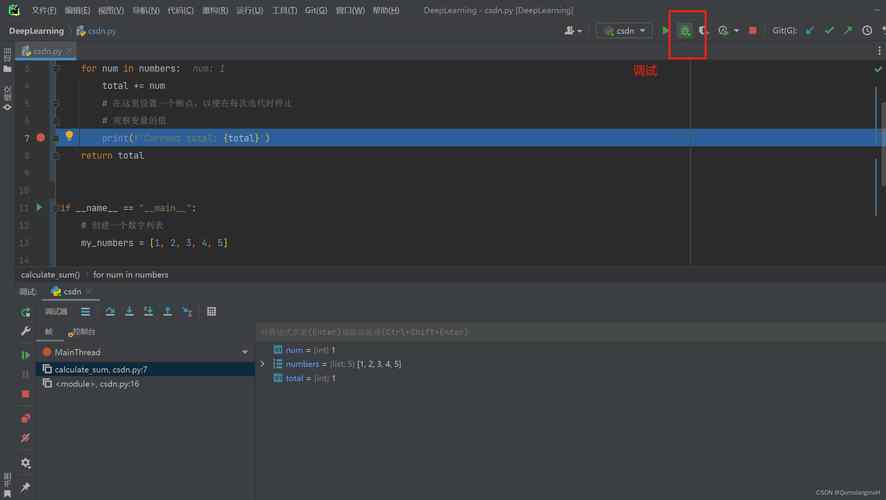Resume program in debug side panel
The image size is (886, 500).
[x=26, y=355]
